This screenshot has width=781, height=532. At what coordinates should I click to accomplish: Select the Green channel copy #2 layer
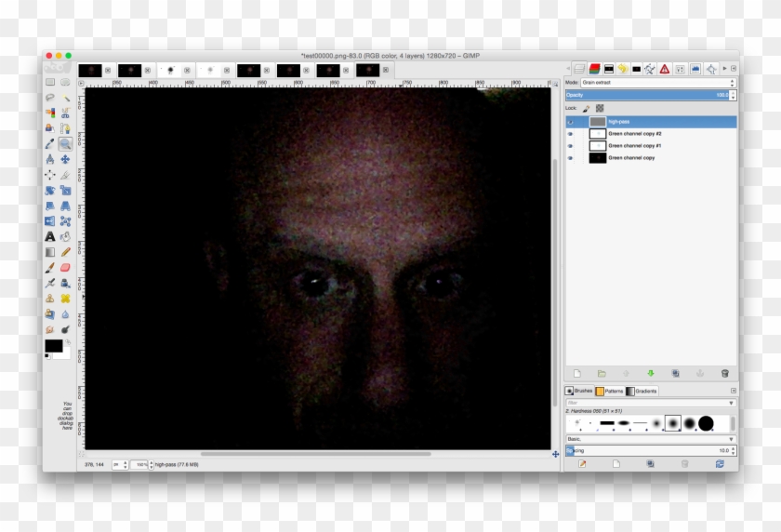(x=651, y=134)
